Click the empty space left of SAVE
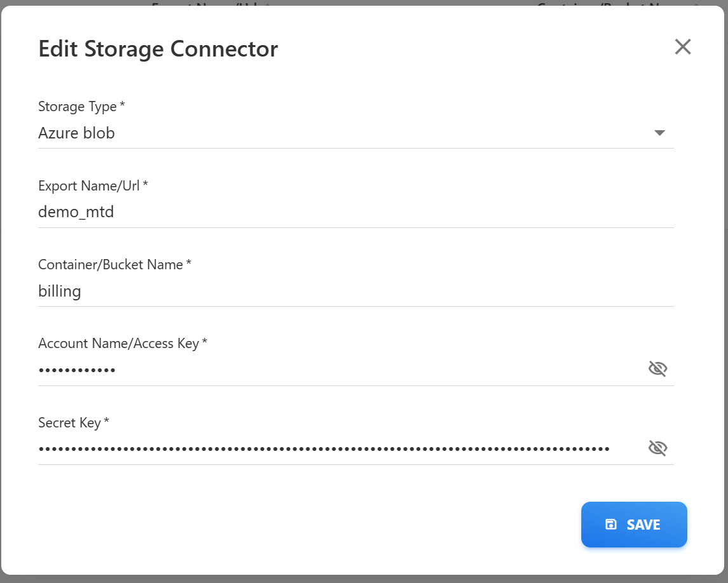The width and height of the screenshot is (728, 583). (x=318, y=525)
